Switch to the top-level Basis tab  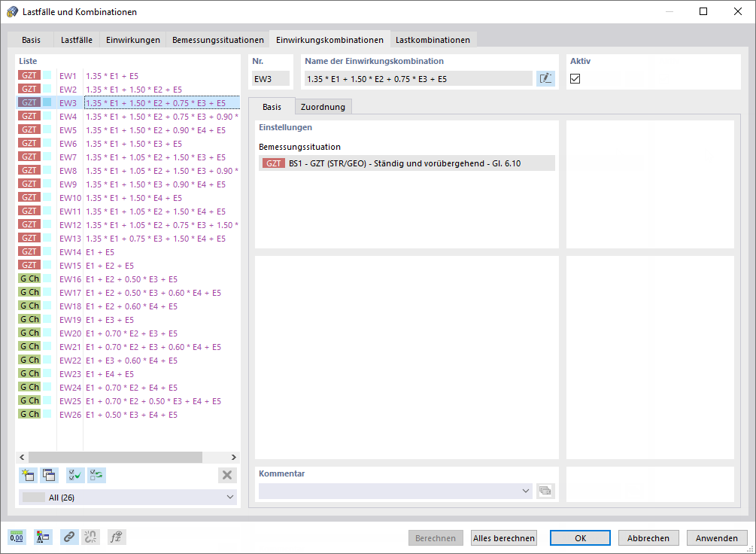pyautogui.click(x=32, y=40)
